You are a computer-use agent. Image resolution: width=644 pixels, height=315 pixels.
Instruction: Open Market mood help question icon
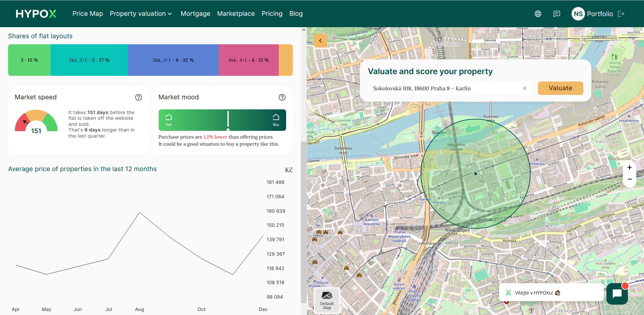[282, 97]
